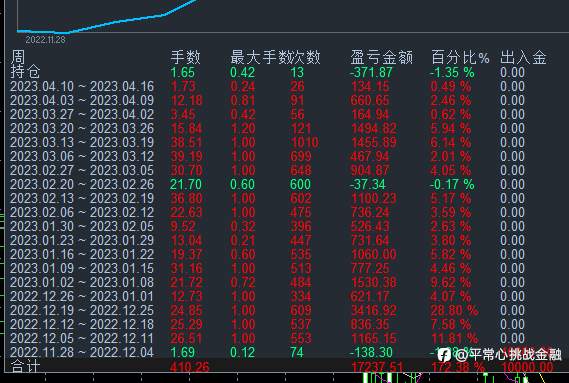
Task: Select week 2023.02.13 ~ 2023.02.19
Action: click(82, 199)
